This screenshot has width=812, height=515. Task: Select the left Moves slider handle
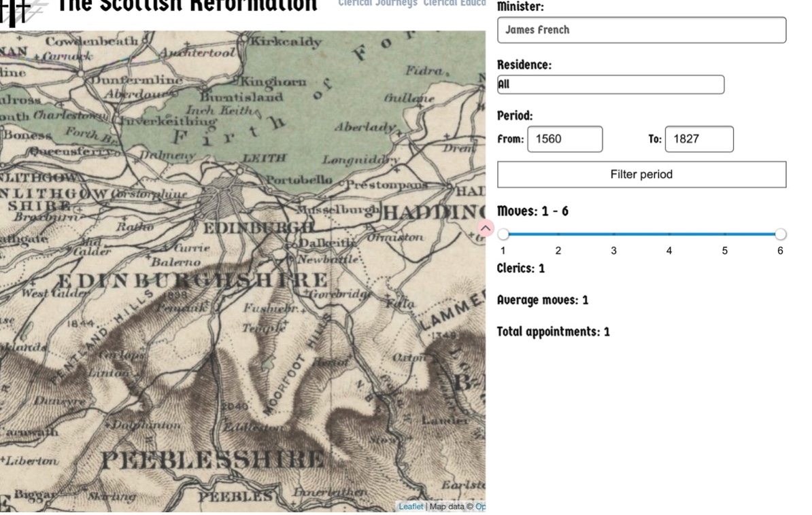tap(503, 234)
